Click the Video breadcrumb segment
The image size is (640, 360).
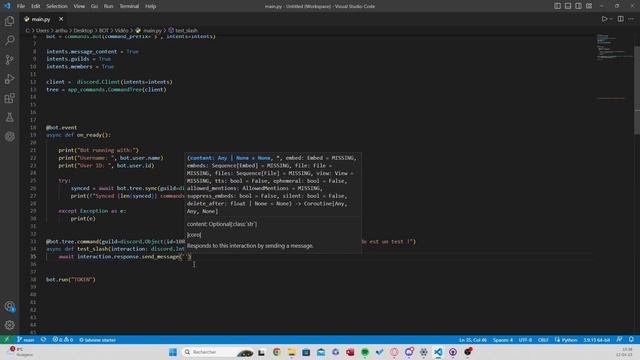coord(122,31)
